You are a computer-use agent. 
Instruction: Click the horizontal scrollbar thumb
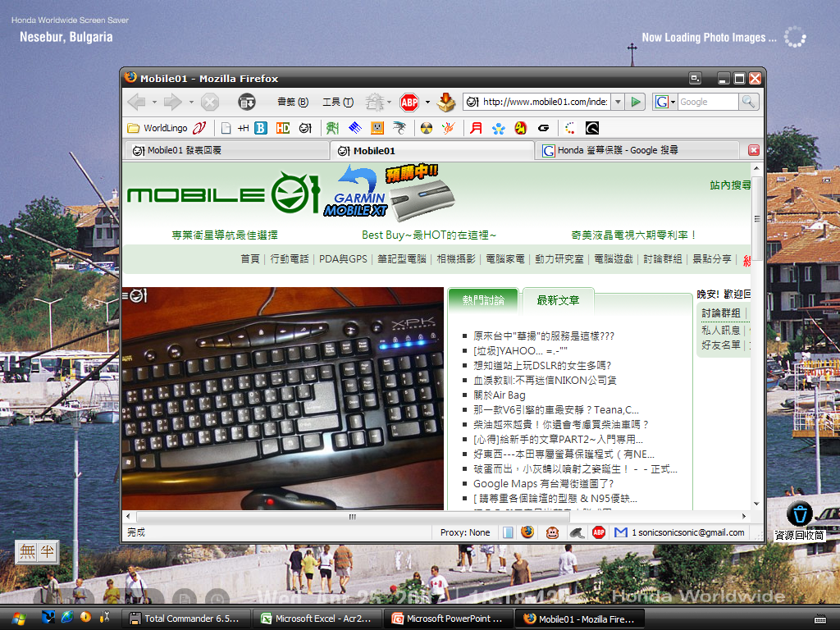[352, 517]
